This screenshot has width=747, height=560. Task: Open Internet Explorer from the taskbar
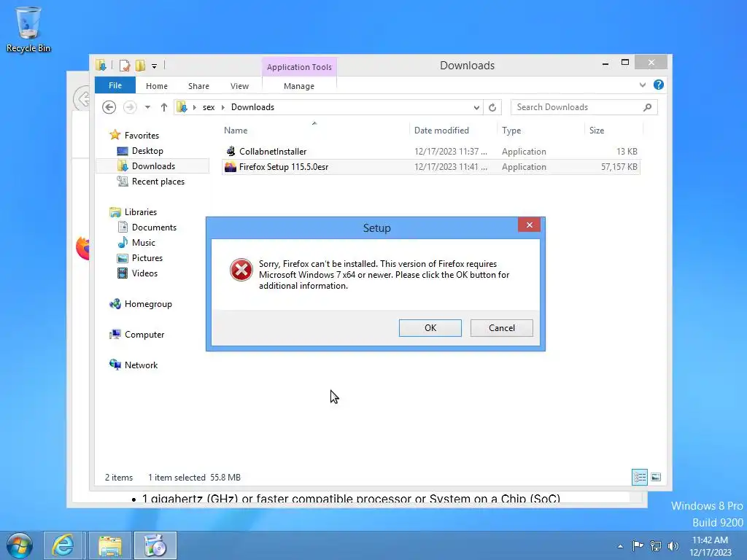[x=63, y=545]
